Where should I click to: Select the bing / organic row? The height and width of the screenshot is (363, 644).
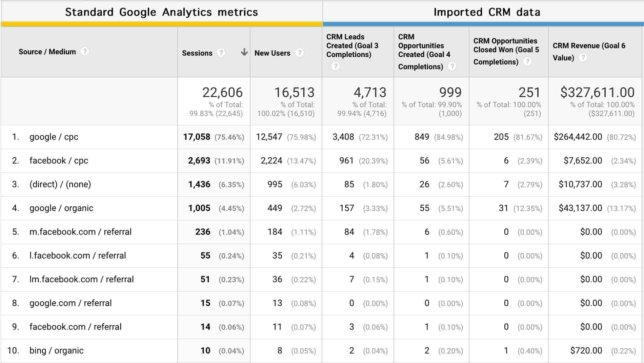point(56,350)
